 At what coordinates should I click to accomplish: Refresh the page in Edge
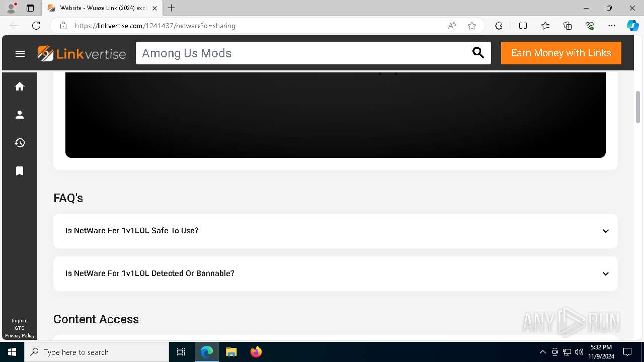point(36,26)
